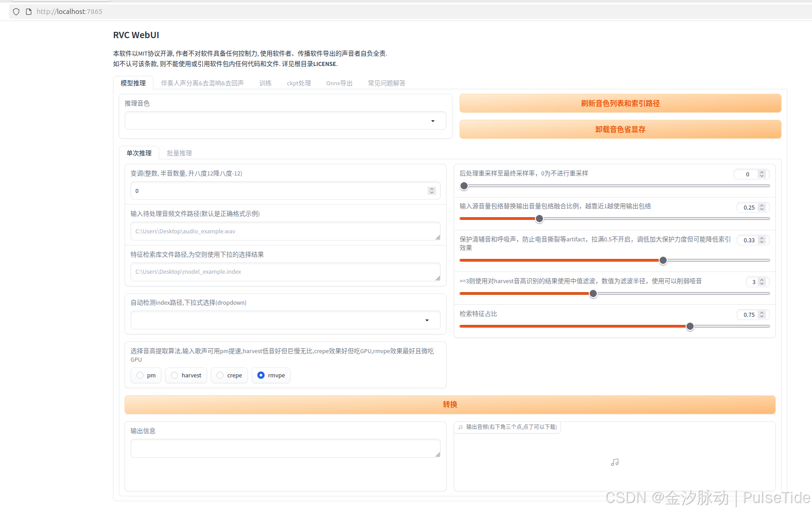Click the volume envelope mix slider handle

click(x=539, y=219)
